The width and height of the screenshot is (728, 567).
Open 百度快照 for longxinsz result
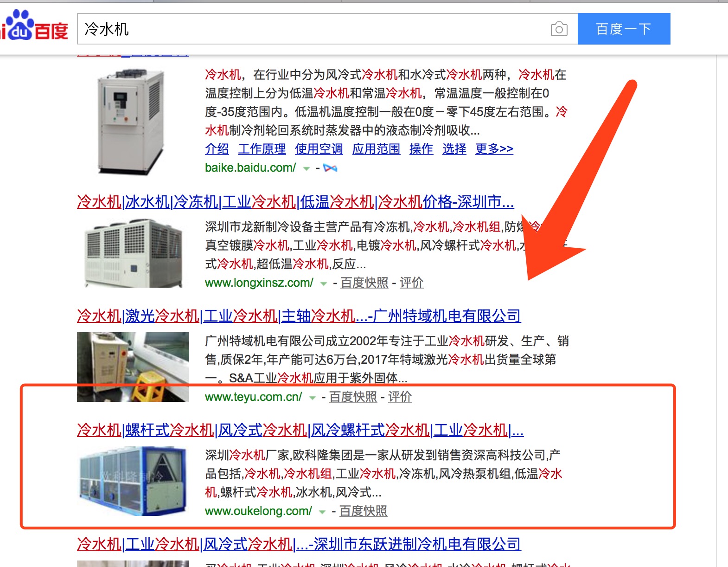pyautogui.click(x=364, y=283)
